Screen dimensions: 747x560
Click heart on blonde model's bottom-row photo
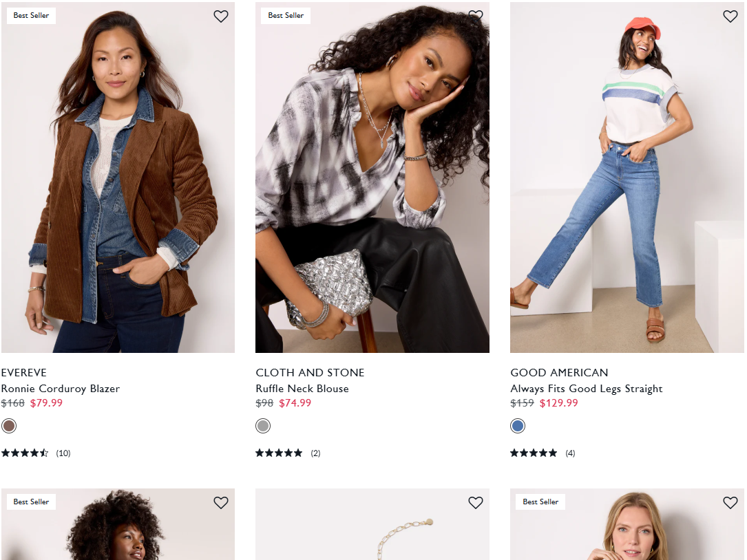click(x=730, y=502)
